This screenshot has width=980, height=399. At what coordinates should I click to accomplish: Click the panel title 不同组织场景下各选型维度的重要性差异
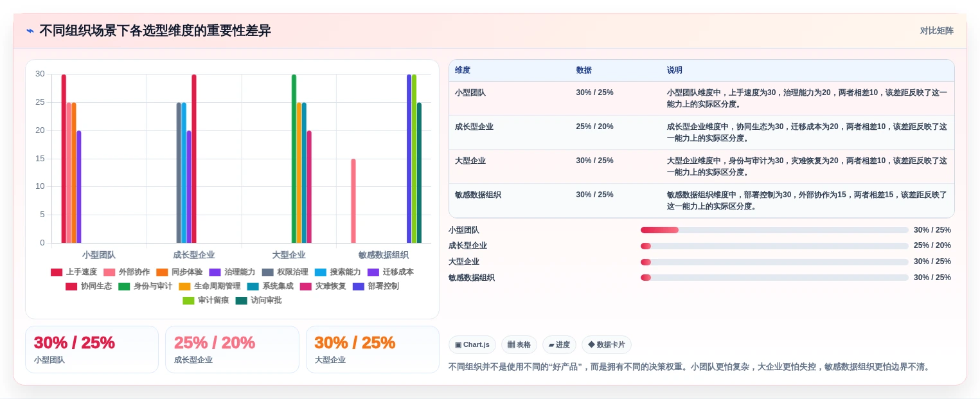[155, 30]
